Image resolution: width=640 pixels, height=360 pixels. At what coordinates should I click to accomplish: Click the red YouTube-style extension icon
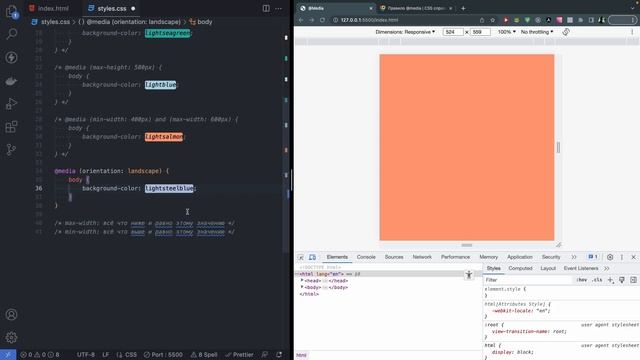tap(506, 20)
